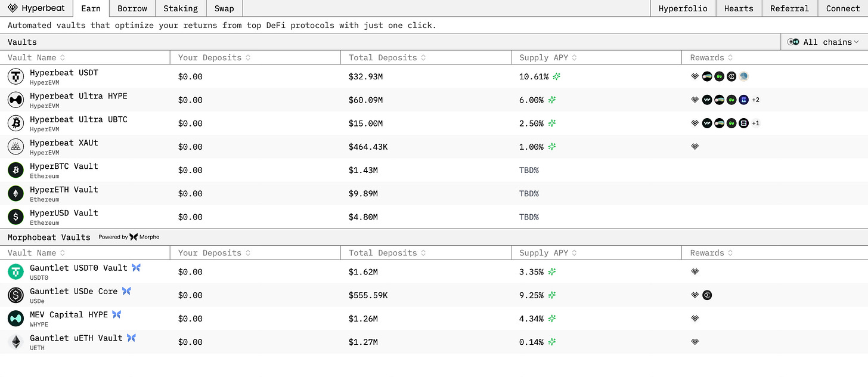Sort top Vaults table by Vault Name
Viewport: 868px width, 377px height.
point(36,57)
